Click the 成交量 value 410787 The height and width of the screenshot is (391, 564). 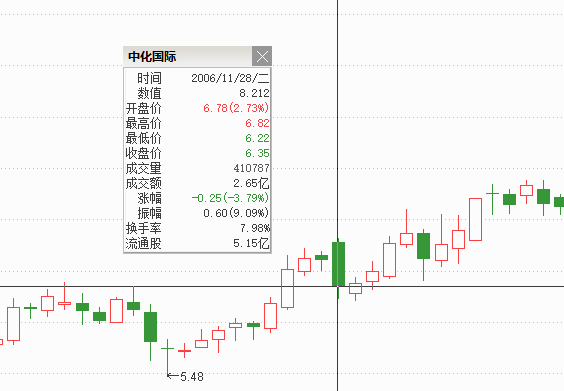tap(251, 168)
